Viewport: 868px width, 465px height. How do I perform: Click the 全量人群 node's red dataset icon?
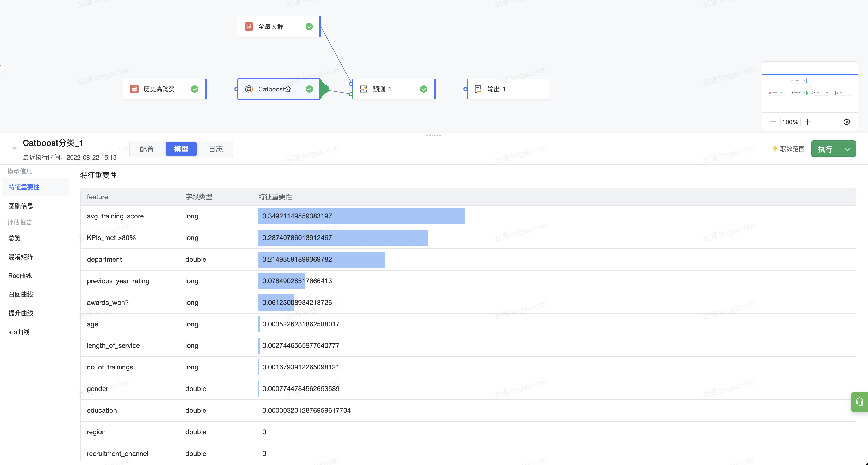click(x=249, y=27)
